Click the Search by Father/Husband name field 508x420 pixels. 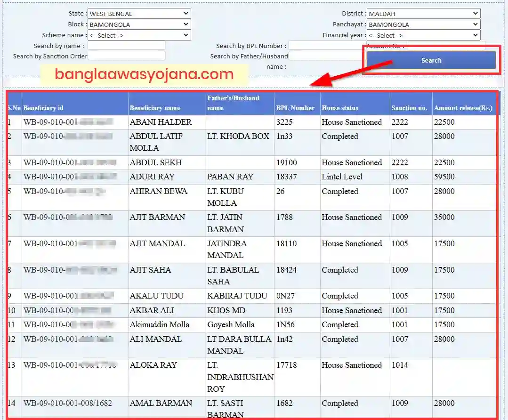325,56
